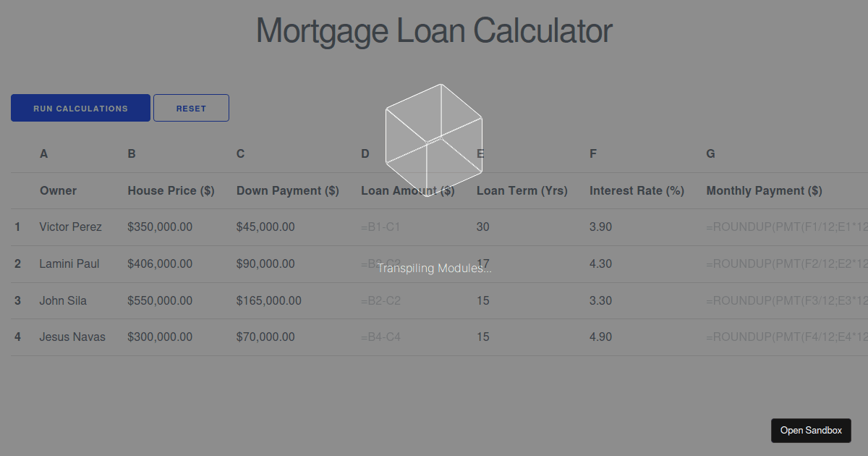The width and height of the screenshot is (868, 456).
Task: Select Lamini Paul's house price cell
Action: [x=160, y=263]
